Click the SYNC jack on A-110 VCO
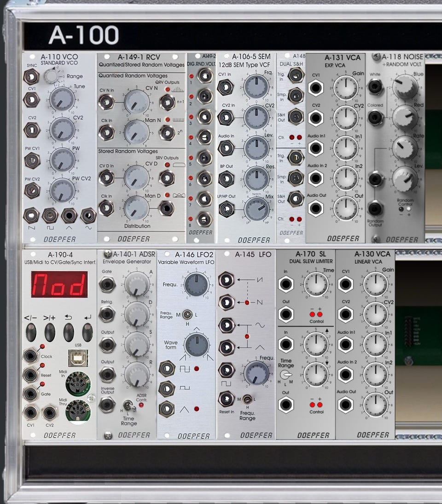This screenshot has width=442, height=504. [x=31, y=76]
